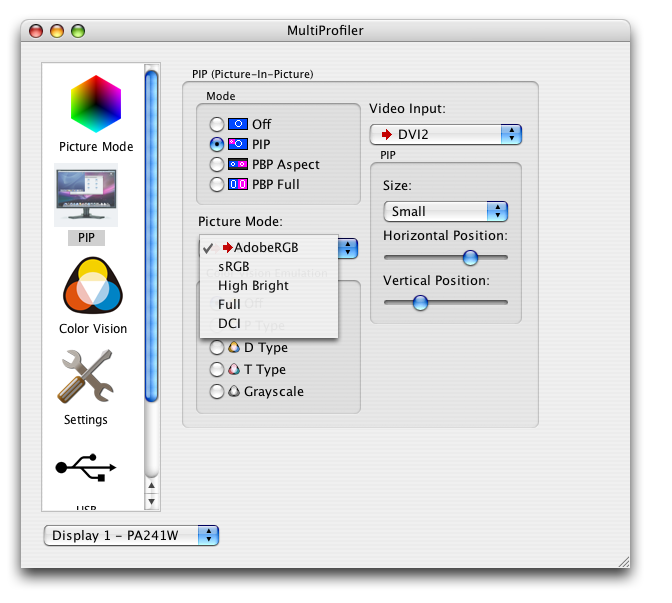This screenshot has height=603, width=672.
Task: Open Settings wrench and screwdriver icon
Action: tap(86, 376)
